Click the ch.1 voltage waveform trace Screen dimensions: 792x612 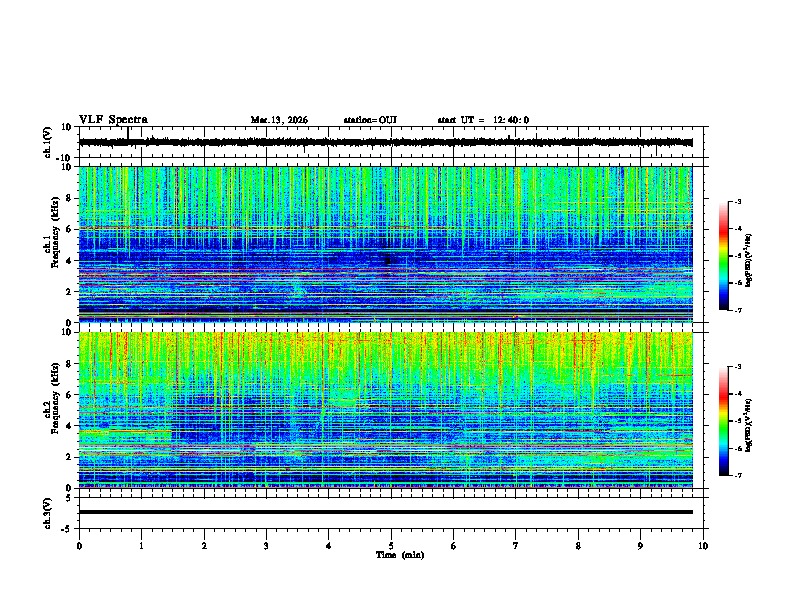pos(386,142)
